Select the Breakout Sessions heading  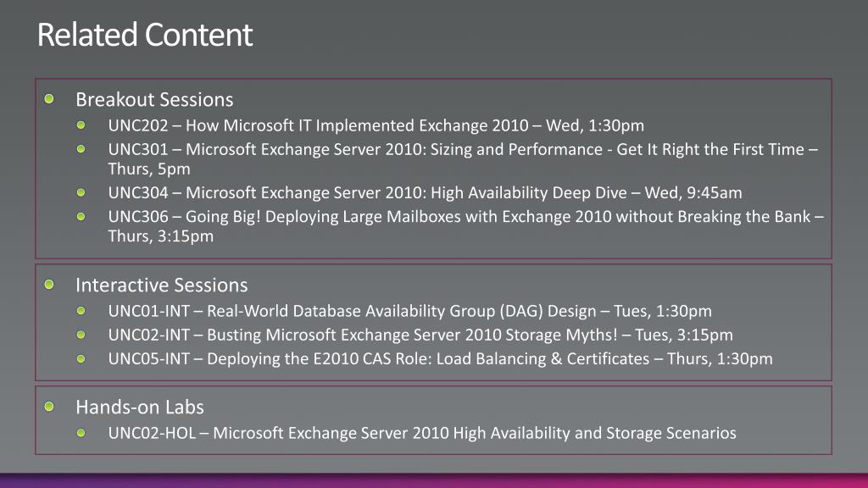coord(154,100)
